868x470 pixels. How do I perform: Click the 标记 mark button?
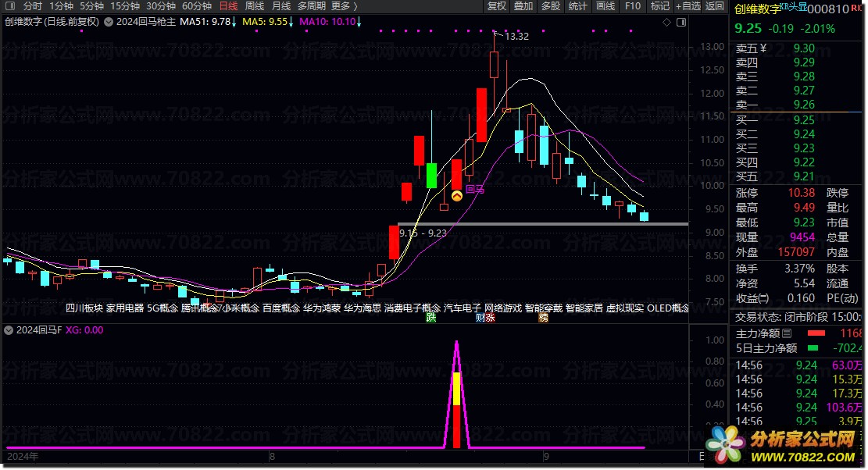tap(660, 6)
